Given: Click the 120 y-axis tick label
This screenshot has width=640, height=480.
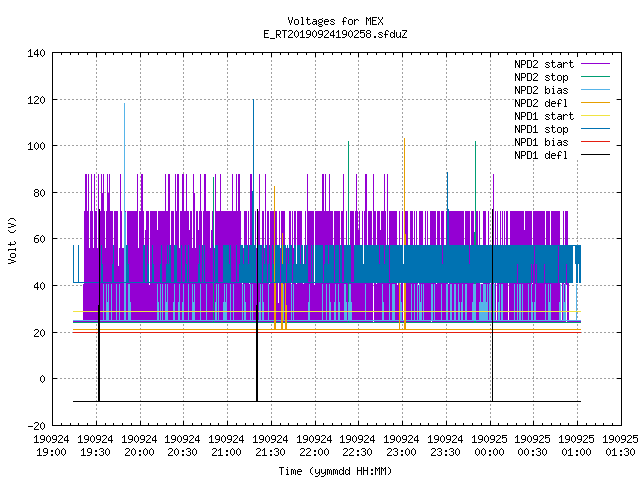Looking at the screenshot, I should point(36,100).
